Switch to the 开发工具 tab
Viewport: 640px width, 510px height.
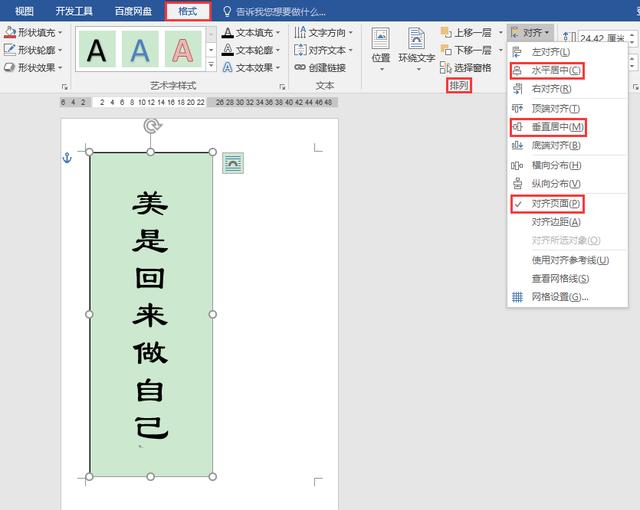(x=74, y=11)
